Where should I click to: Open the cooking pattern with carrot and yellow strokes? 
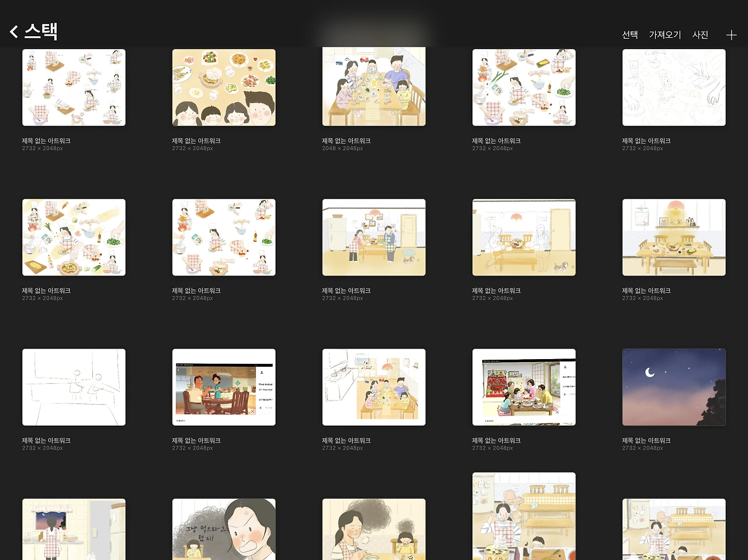tap(74, 237)
